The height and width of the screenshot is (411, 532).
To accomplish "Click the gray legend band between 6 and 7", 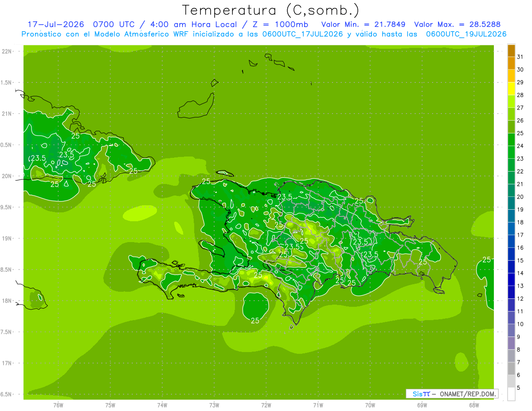I will 511,368.
